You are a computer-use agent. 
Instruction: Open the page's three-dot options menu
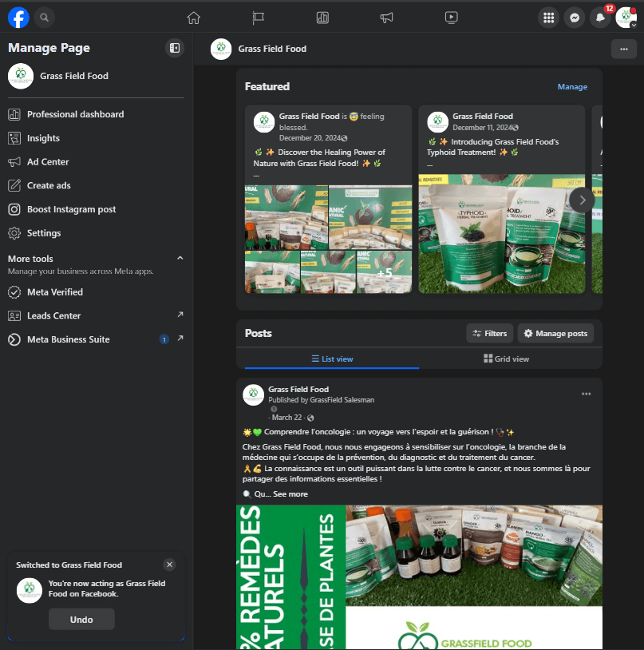tap(623, 49)
